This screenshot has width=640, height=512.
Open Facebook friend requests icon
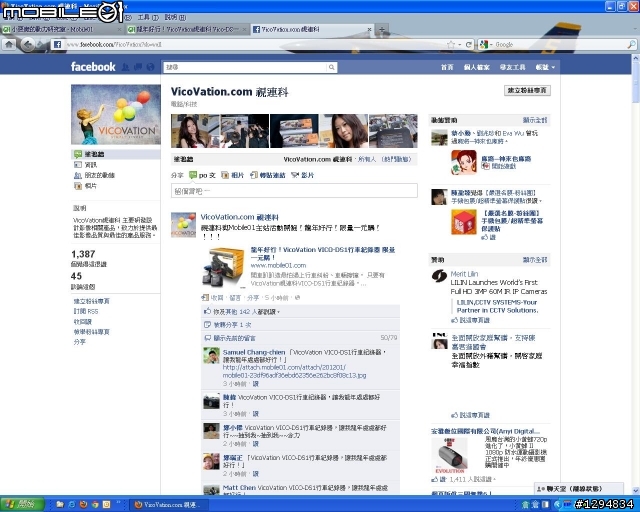click(126, 67)
